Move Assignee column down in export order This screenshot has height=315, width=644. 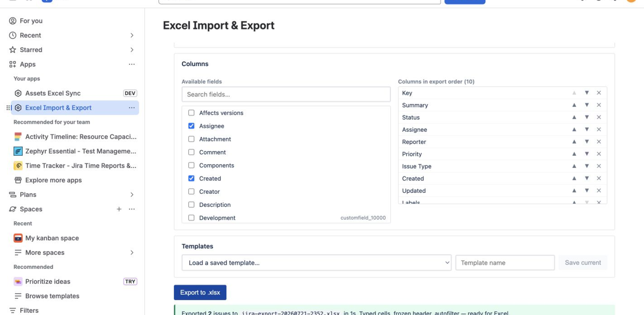[x=587, y=129]
